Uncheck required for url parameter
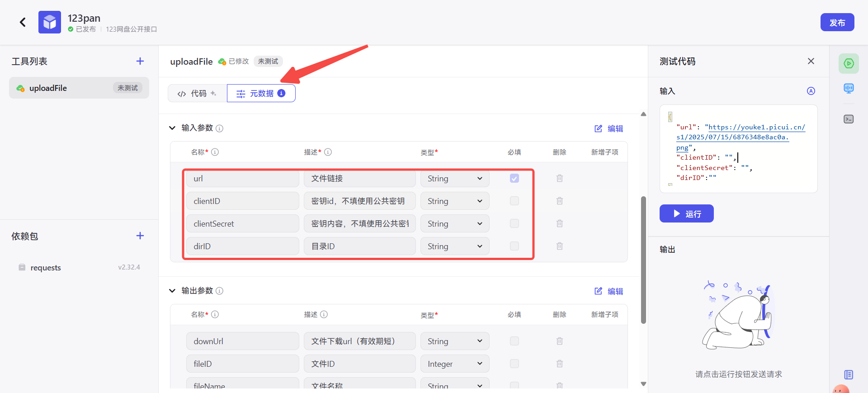The width and height of the screenshot is (868, 393). tap(514, 178)
